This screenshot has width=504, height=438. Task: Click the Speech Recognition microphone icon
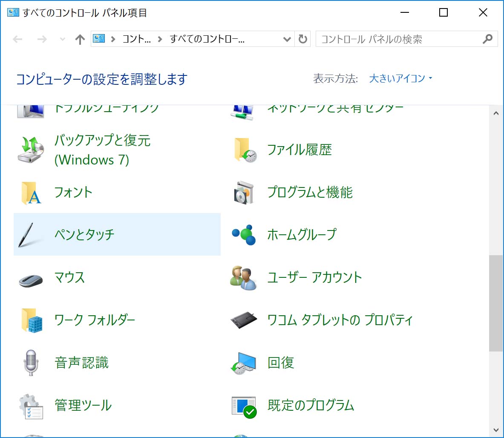(31, 363)
